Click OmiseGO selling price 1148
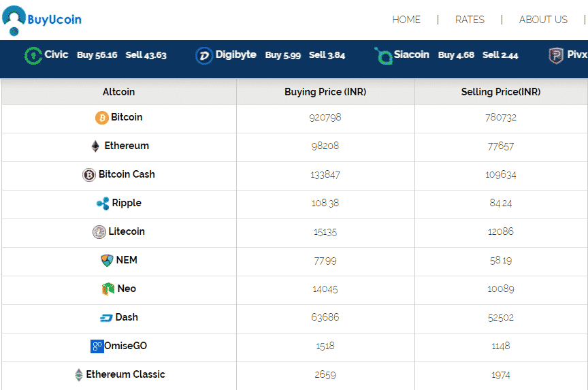Image resolution: width=588 pixels, height=390 pixels. 501,346
